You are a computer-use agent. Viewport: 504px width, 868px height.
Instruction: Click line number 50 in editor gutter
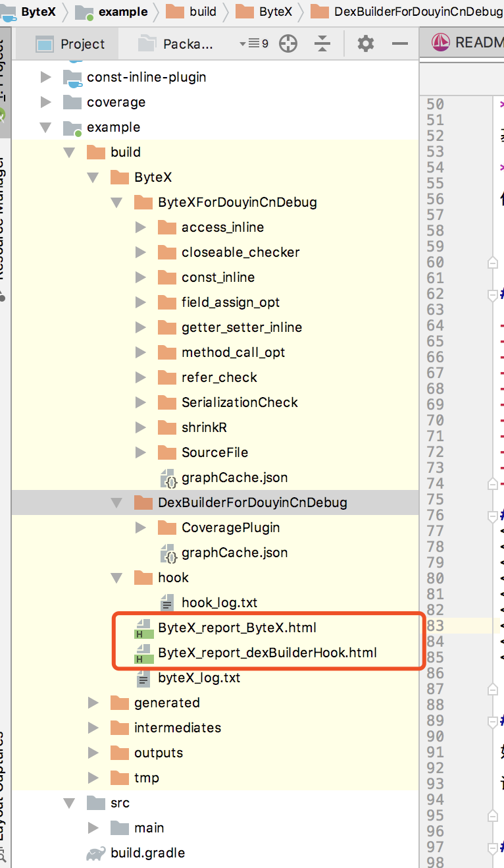click(x=436, y=104)
